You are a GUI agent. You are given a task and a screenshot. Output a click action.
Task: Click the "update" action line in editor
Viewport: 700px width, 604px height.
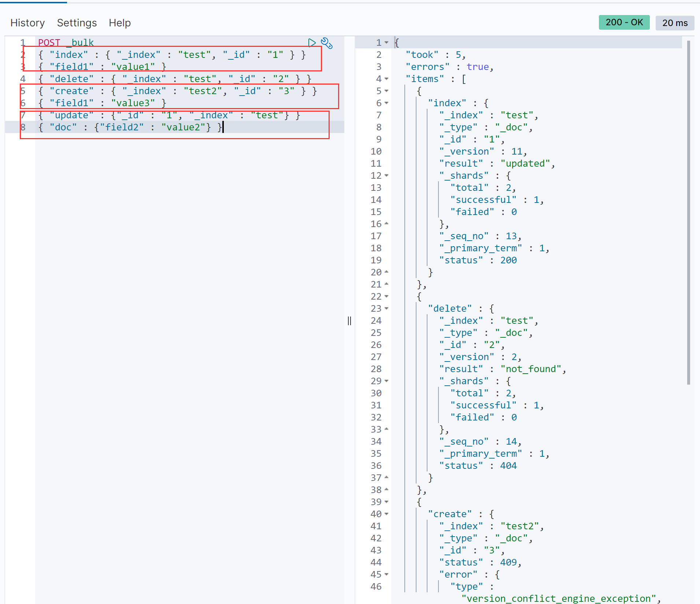tap(169, 115)
